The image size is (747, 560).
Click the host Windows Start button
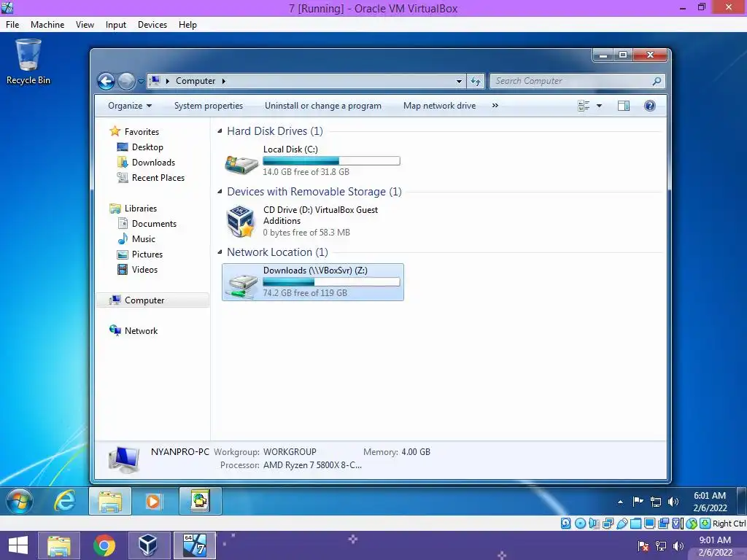18,545
